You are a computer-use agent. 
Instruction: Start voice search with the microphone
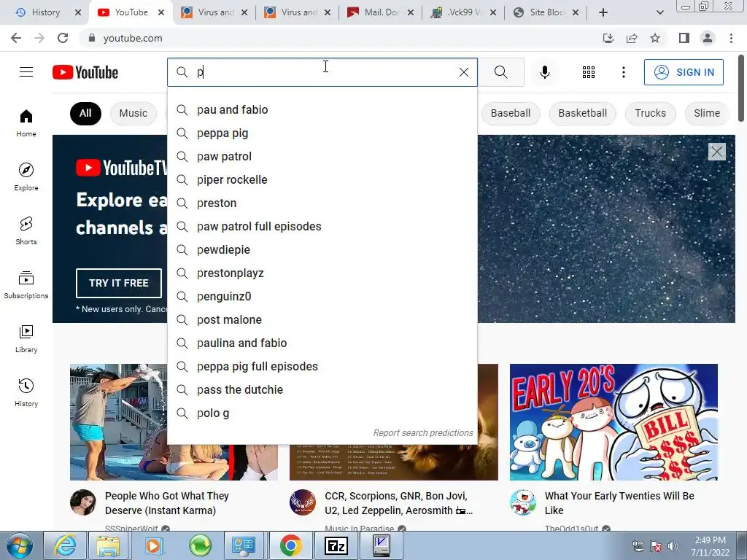[544, 72]
